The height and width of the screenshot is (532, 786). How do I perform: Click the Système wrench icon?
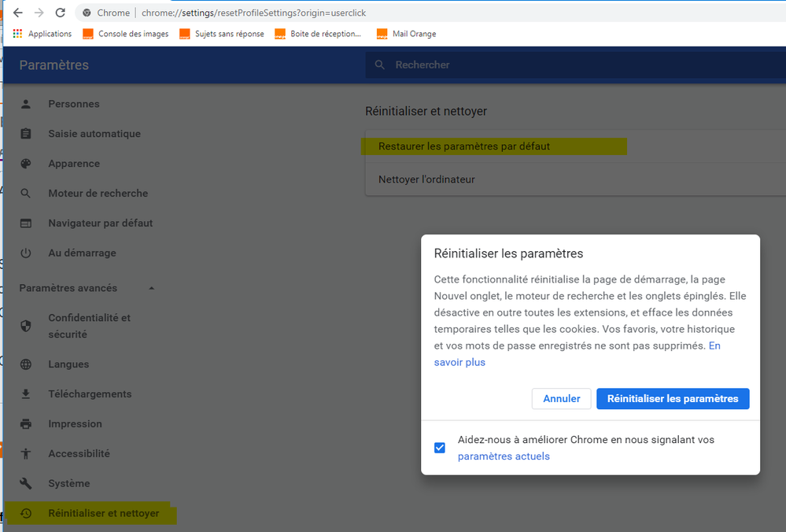click(26, 484)
